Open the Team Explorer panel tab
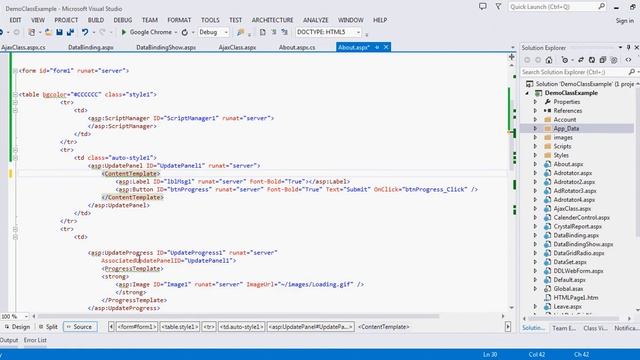The width and height of the screenshot is (640, 360). [564, 328]
